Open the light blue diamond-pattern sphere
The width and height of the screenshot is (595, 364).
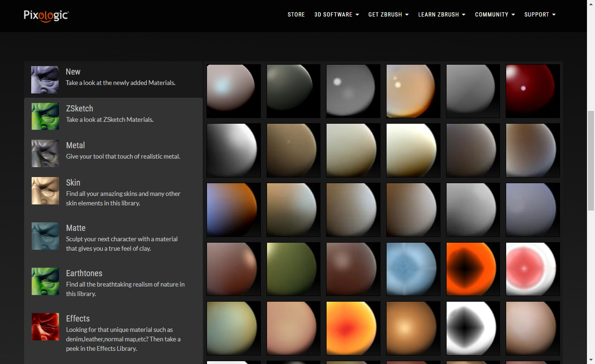tap(413, 269)
